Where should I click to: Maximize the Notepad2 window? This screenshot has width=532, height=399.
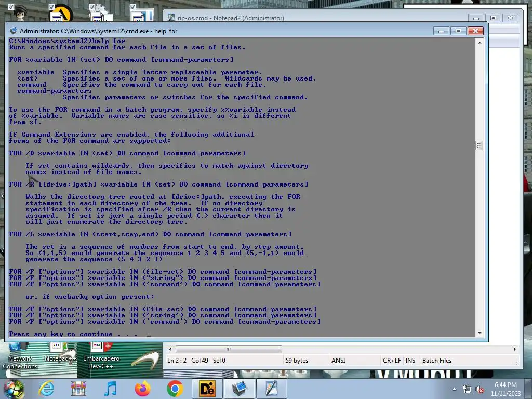[x=494, y=18]
